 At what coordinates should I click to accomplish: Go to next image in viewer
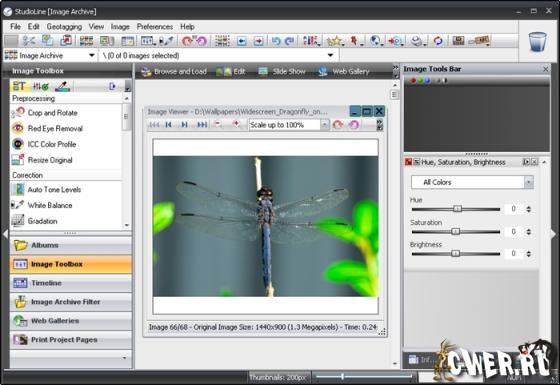click(184, 125)
